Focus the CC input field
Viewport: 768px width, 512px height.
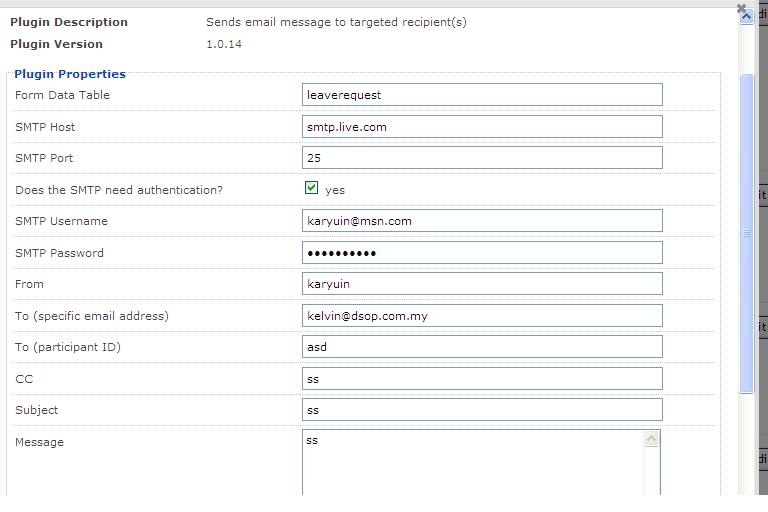(482, 379)
